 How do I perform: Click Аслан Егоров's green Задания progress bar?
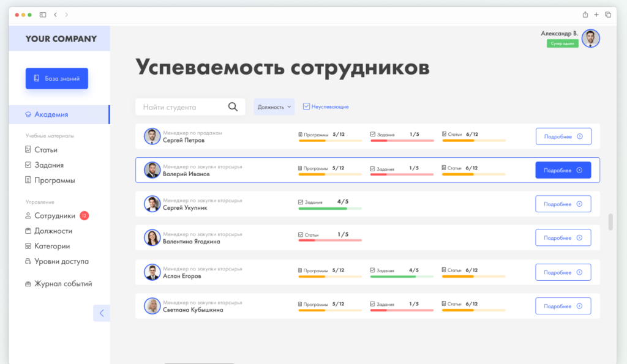(402, 277)
